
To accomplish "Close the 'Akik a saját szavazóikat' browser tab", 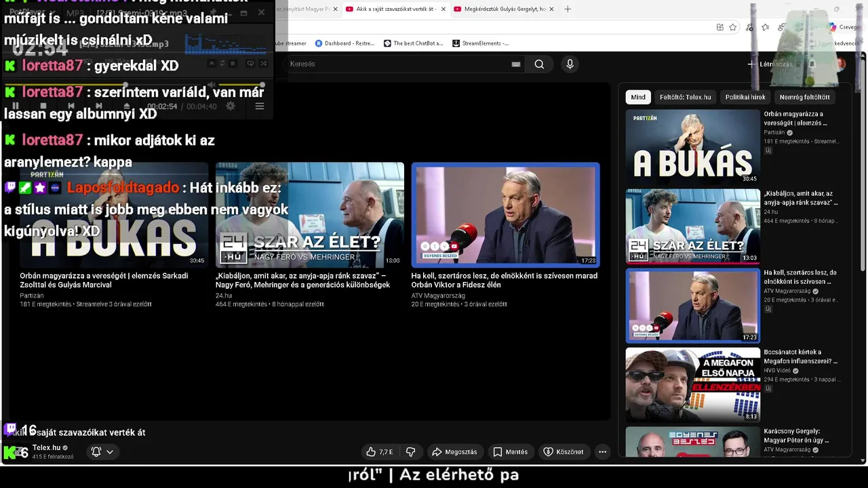I will (443, 9).
